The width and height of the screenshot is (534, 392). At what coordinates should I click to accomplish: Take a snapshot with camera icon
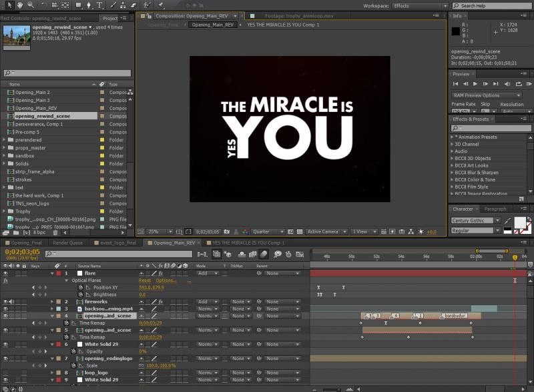[x=227, y=232]
